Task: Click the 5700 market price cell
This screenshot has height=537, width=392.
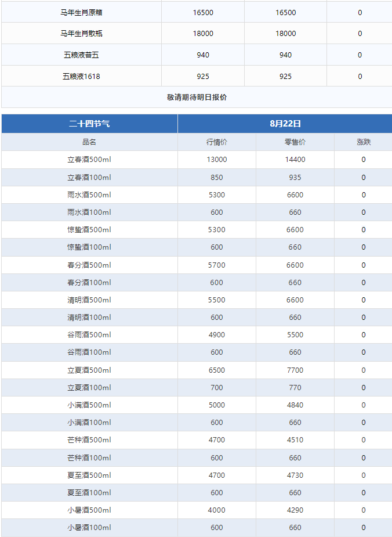Action: 216,265
